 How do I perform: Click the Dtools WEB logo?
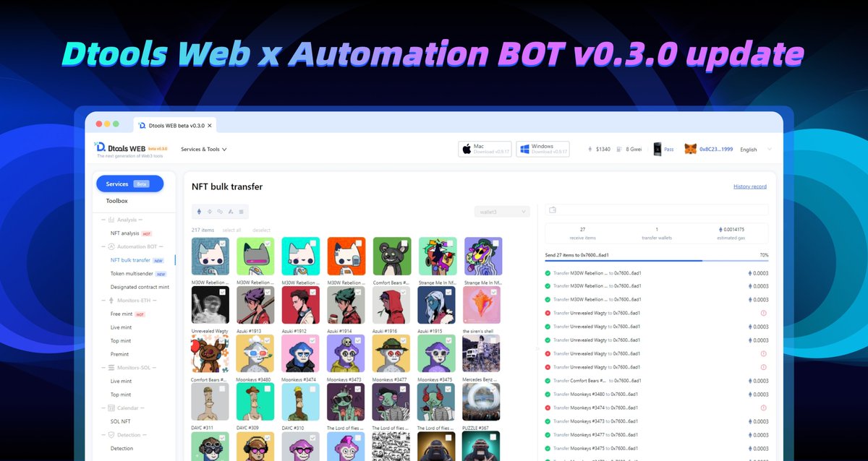tap(132, 149)
